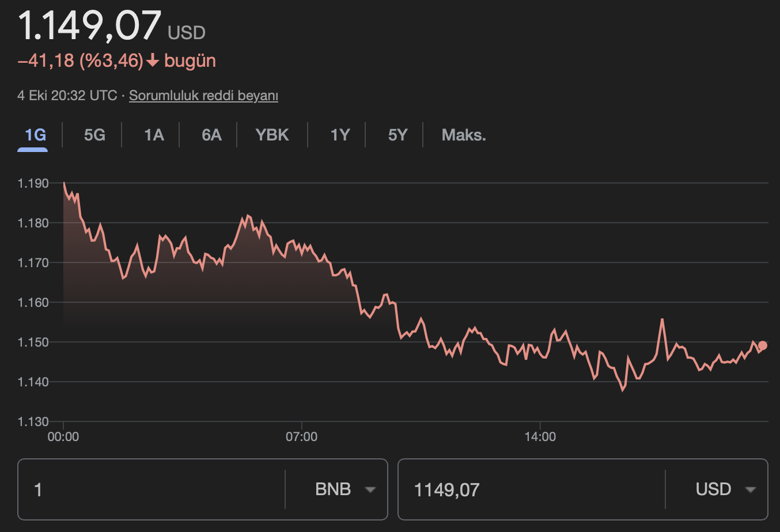
Task: Expand the USD currency dropdown
Action: 725,489
